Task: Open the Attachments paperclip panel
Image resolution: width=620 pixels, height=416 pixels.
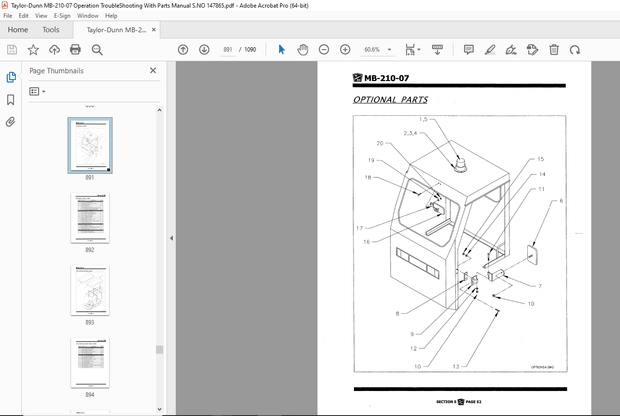Action: pos(11,121)
